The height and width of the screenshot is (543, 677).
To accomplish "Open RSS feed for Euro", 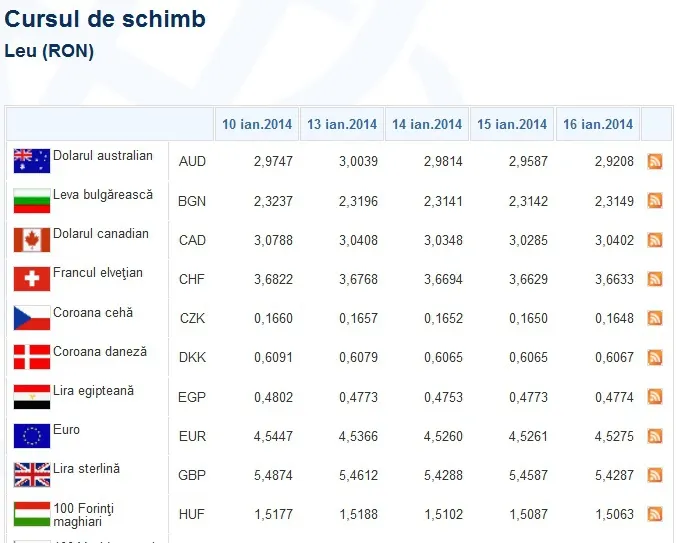I will [x=655, y=436].
